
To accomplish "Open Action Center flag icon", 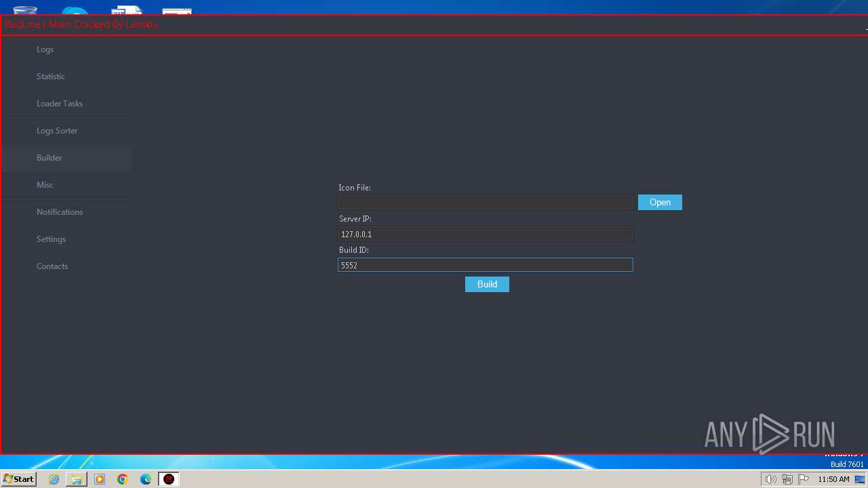I will coord(804,479).
